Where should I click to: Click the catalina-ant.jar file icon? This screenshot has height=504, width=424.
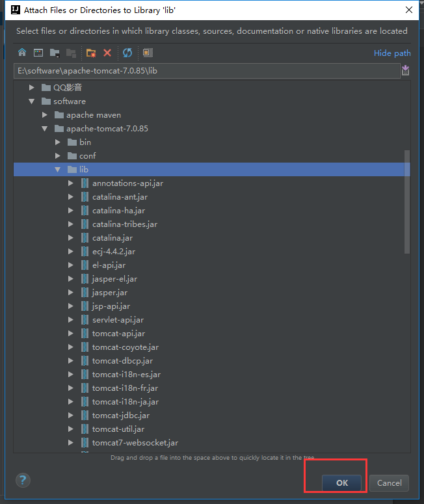pyautogui.click(x=85, y=196)
